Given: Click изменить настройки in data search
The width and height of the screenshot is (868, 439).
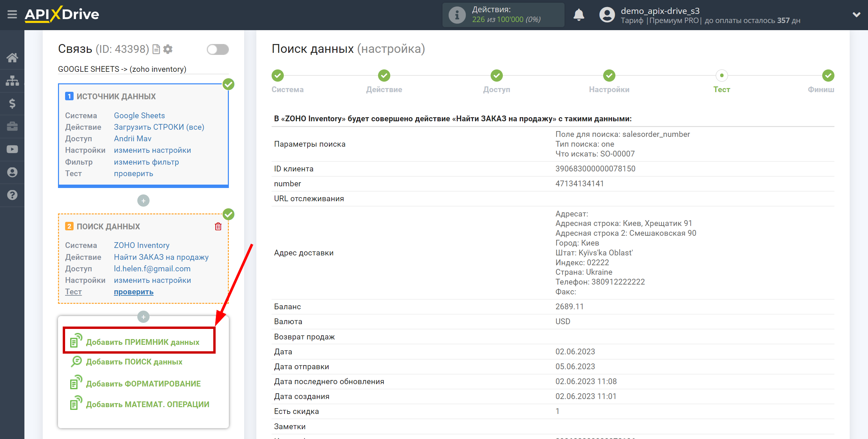Looking at the screenshot, I should 153,280.
